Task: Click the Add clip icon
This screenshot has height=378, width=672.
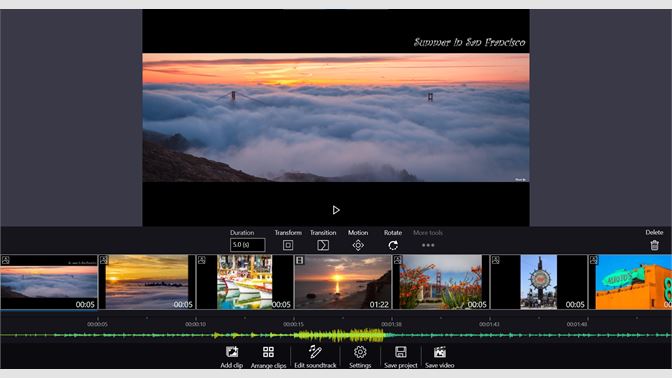Action: tap(232, 352)
